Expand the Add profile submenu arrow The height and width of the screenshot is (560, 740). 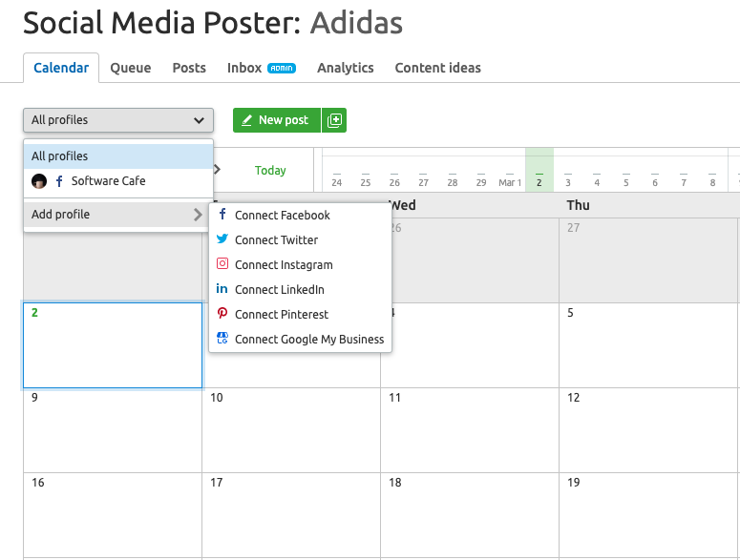198,215
